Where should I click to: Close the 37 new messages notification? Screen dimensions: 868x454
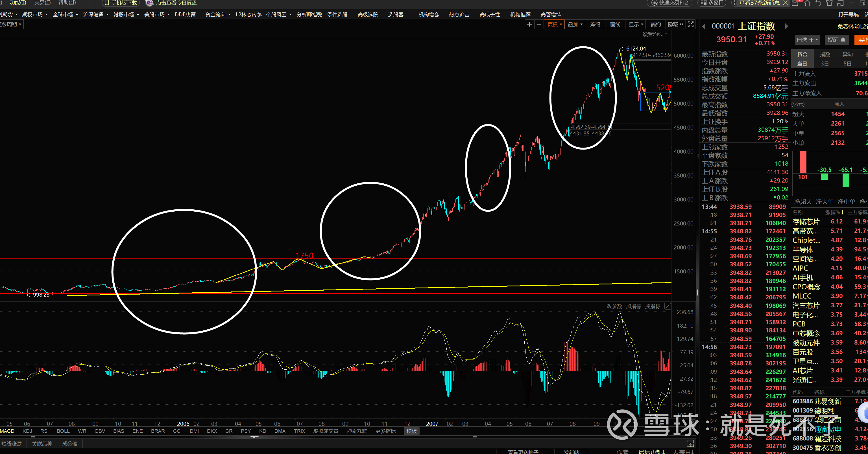786,3
